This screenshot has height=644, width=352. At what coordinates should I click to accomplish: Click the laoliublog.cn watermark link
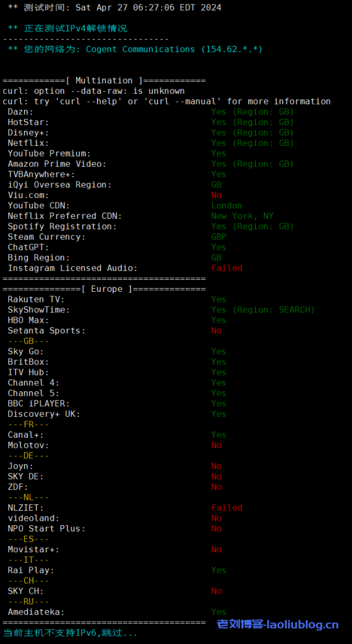pyautogui.click(x=278, y=625)
